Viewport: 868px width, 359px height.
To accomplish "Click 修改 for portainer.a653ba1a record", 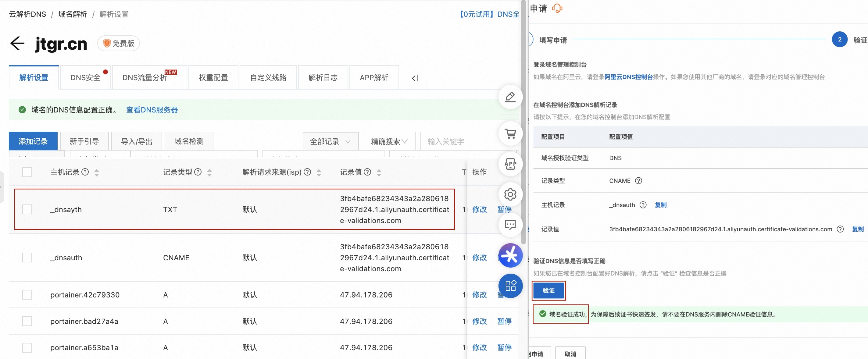I will click(479, 347).
